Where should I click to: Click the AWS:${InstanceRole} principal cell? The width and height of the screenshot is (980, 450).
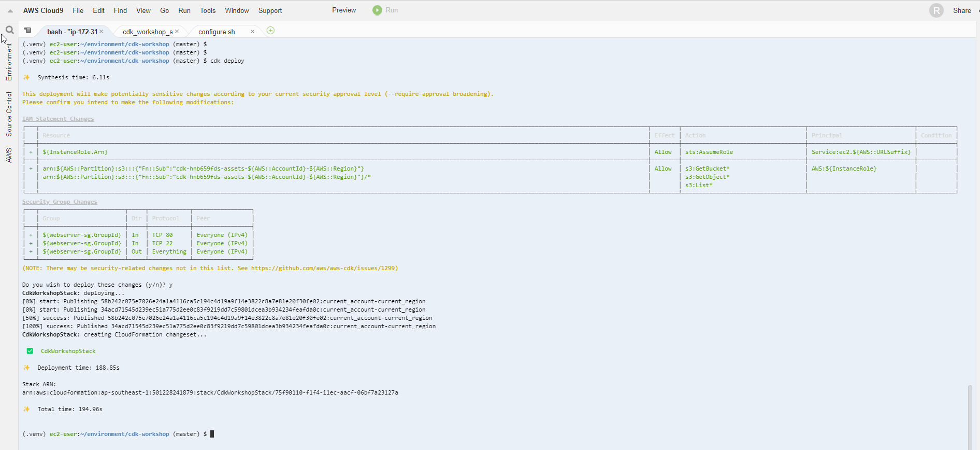[x=844, y=168]
